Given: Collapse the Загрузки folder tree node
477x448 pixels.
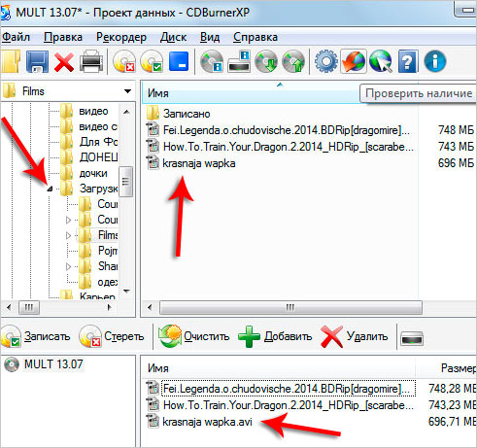Looking at the screenshot, I should [50, 189].
